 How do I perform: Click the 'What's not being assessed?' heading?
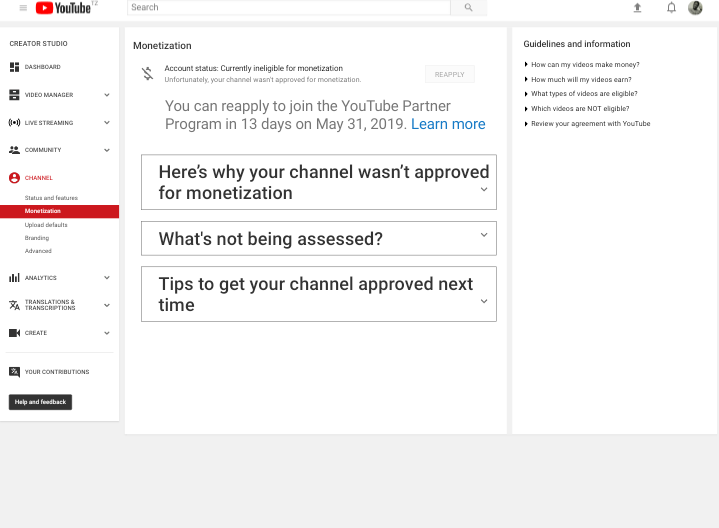271,239
